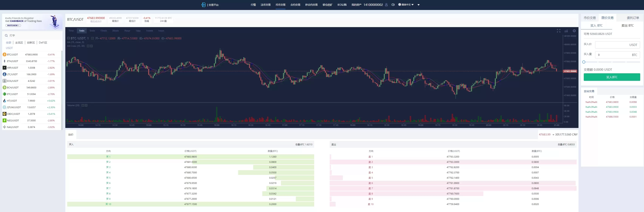
Task: Toggle fullscreen mode for the chart
Action: point(558,31)
